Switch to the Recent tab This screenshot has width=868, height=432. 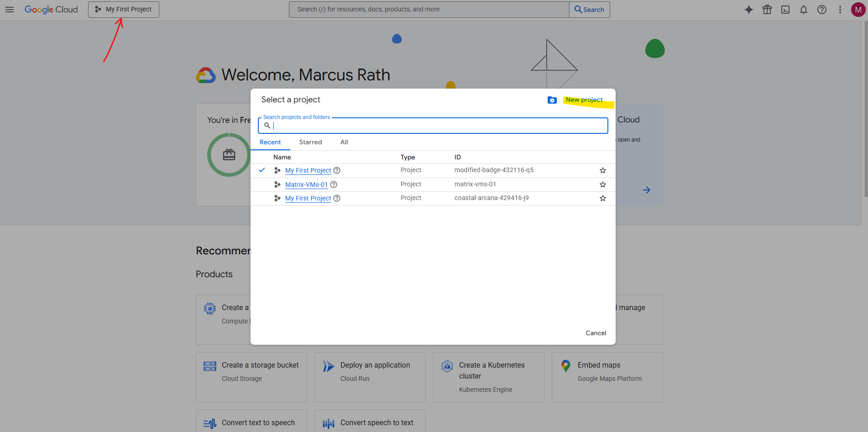tap(270, 142)
